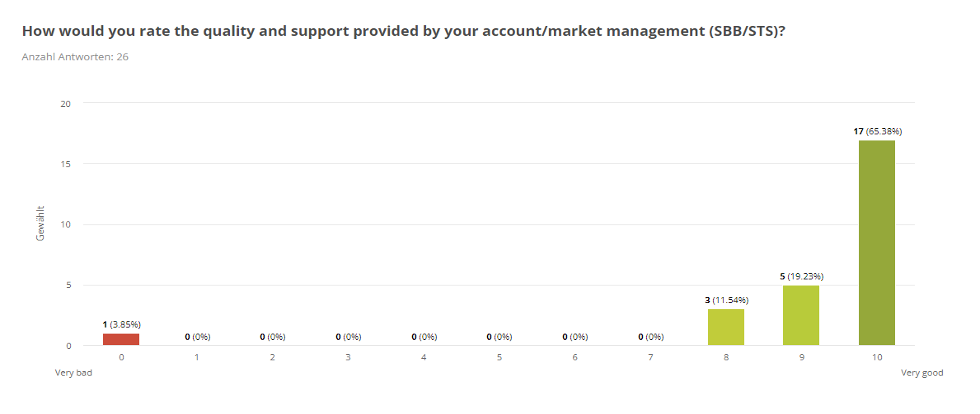980x414 pixels.
Task: Click the Gewählt y-axis label
Action: [41, 223]
